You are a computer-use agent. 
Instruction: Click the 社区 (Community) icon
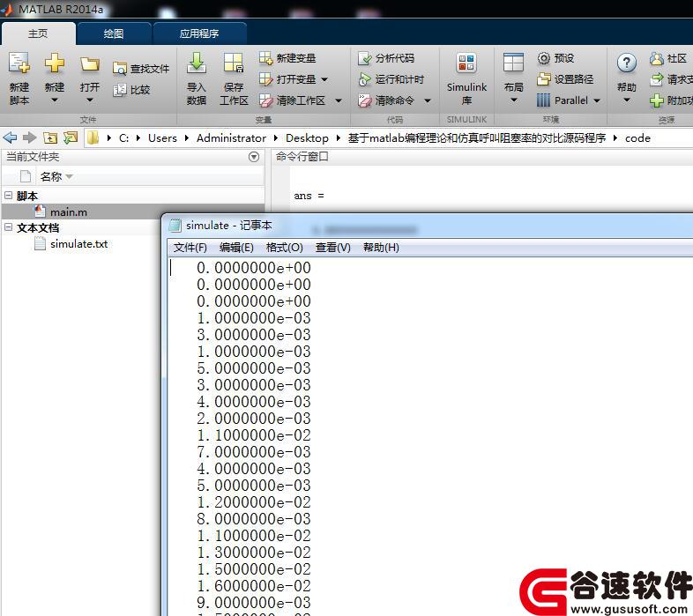click(x=657, y=58)
